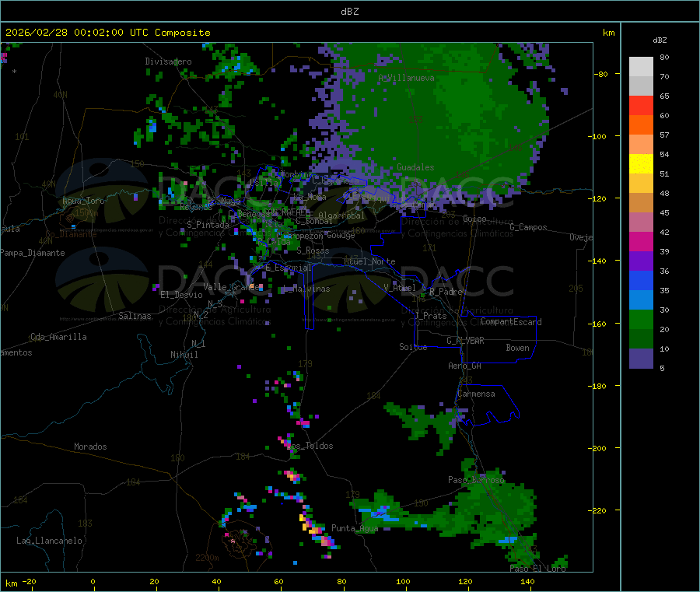Select the 'Aero_GA' label

464,366
